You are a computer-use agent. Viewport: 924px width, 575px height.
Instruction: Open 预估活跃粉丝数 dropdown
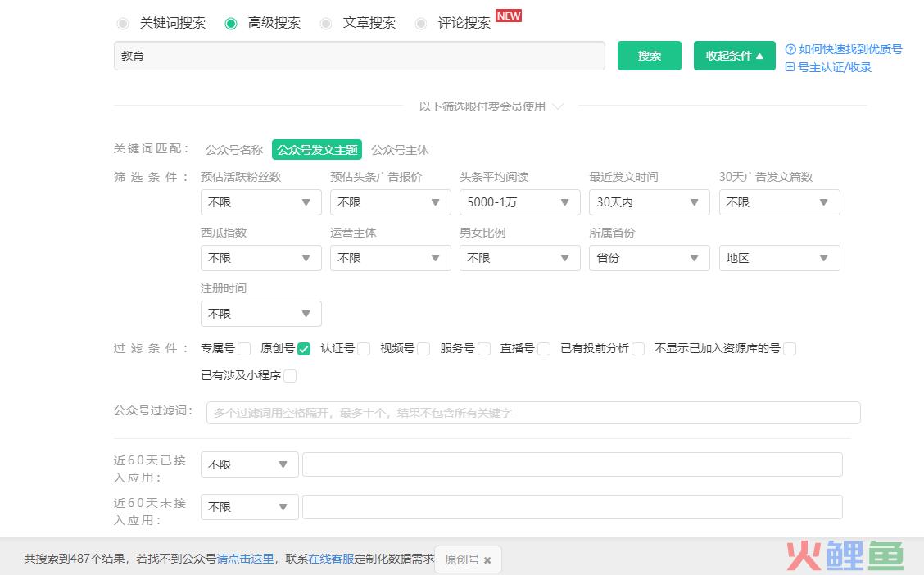click(x=261, y=202)
